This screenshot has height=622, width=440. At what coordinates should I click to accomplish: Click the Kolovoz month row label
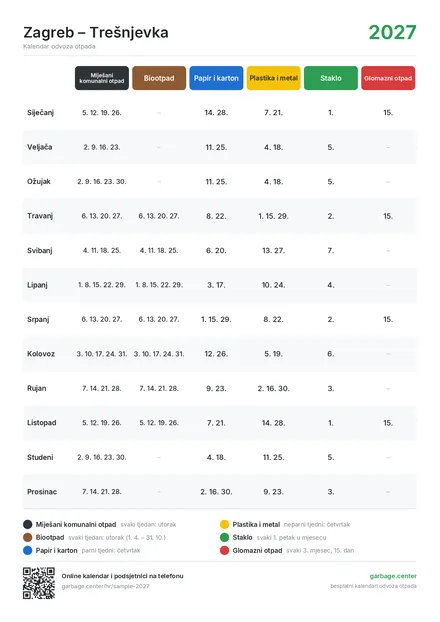click(x=41, y=354)
